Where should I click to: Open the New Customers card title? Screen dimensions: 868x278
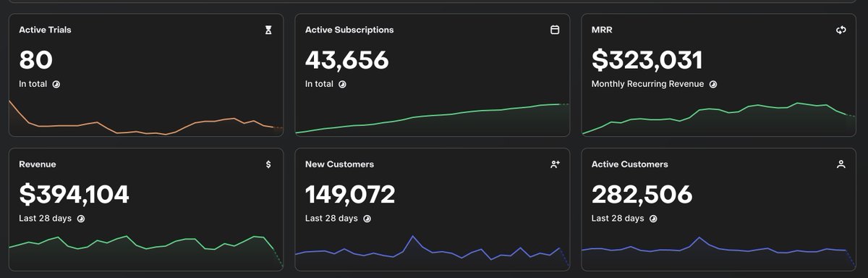[339, 164]
